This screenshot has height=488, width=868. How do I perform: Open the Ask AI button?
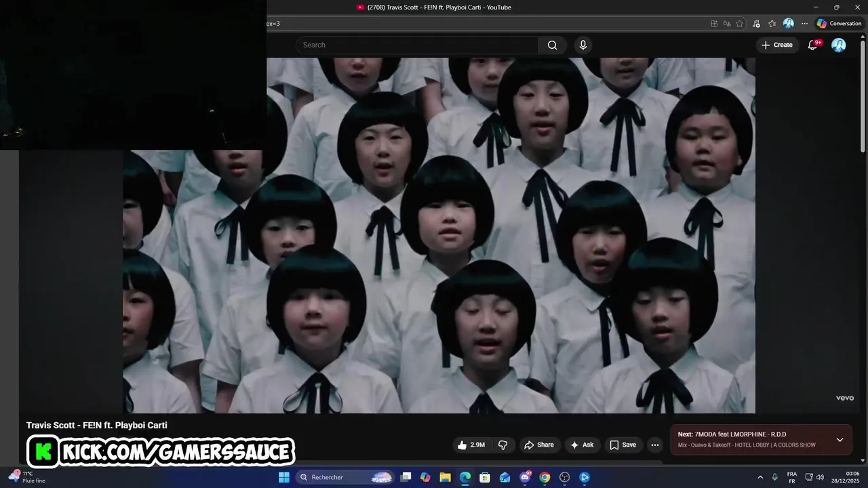[x=582, y=445]
